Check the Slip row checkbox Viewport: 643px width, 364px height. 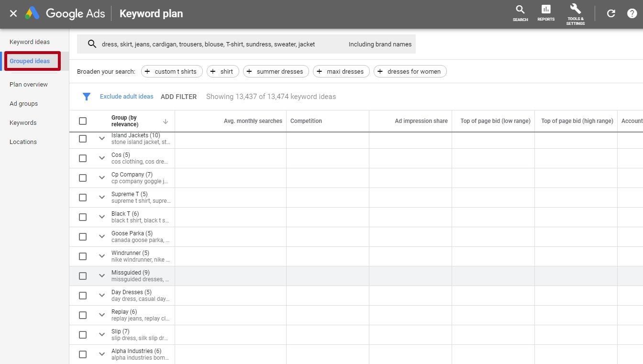[83, 335]
